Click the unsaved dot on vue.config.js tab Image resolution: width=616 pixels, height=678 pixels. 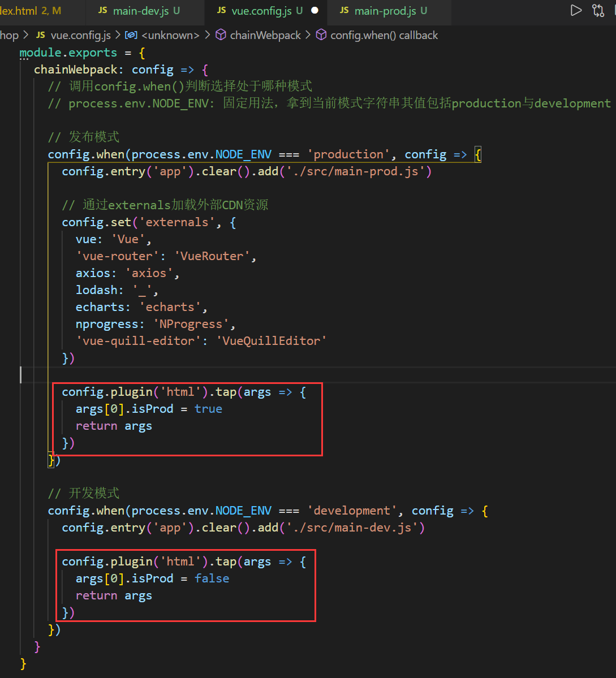(x=315, y=11)
